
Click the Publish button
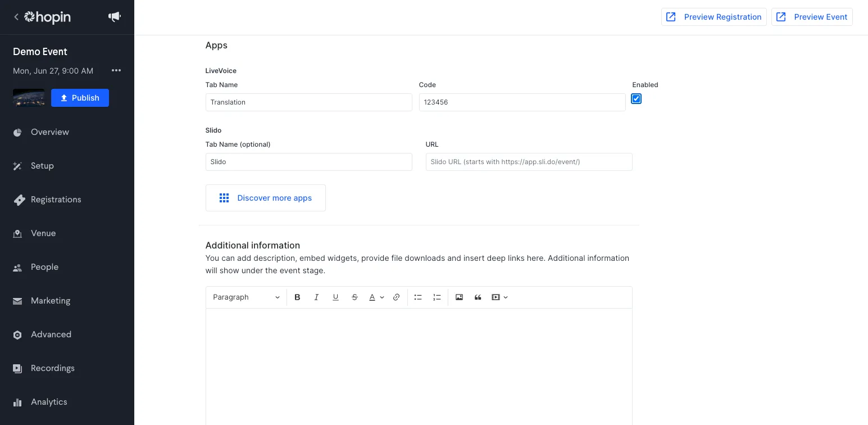click(x=80, y=98)
